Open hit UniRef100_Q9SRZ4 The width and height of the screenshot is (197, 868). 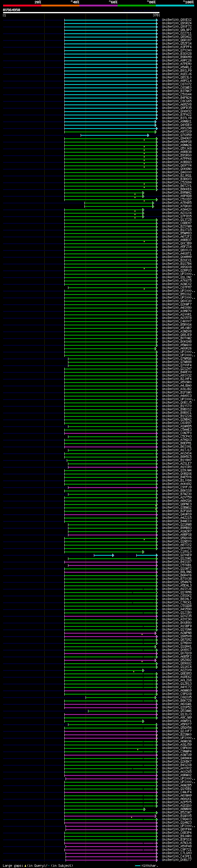(x=177, y=23)
